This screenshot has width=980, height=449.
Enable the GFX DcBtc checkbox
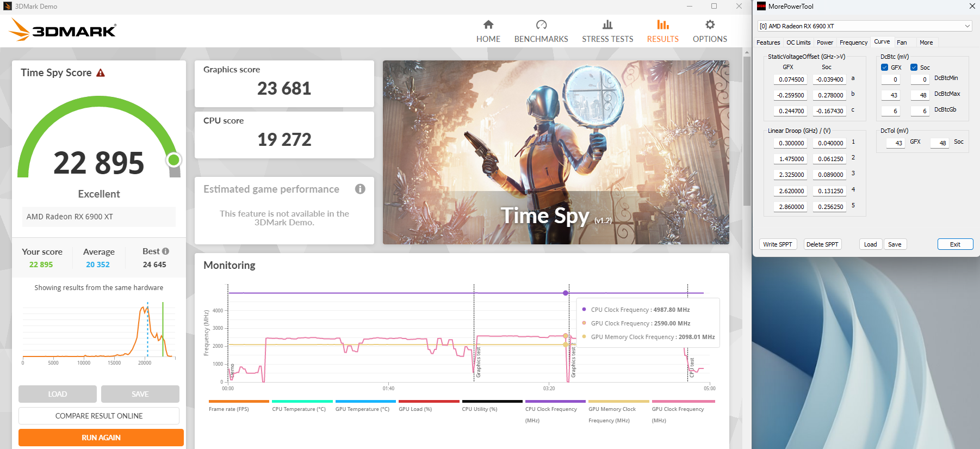(x=884, y=67)
